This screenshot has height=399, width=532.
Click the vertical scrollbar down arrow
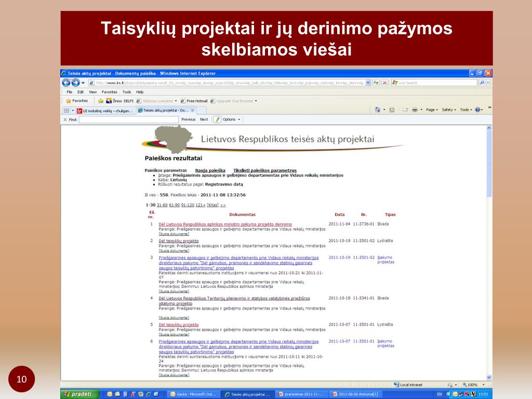pos(489,377)
